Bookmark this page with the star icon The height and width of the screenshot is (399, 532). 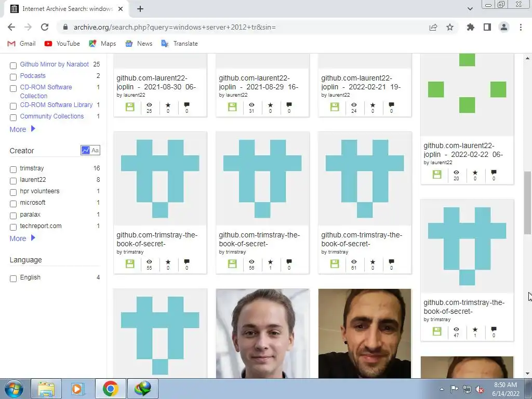[450, 27]
